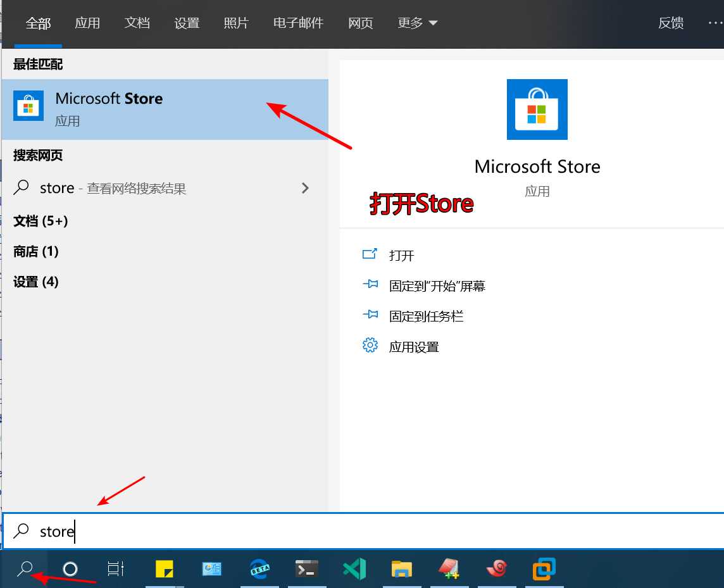
Task: Switch to the 电子邮件 tab
Action: click(x=298, y=23)
